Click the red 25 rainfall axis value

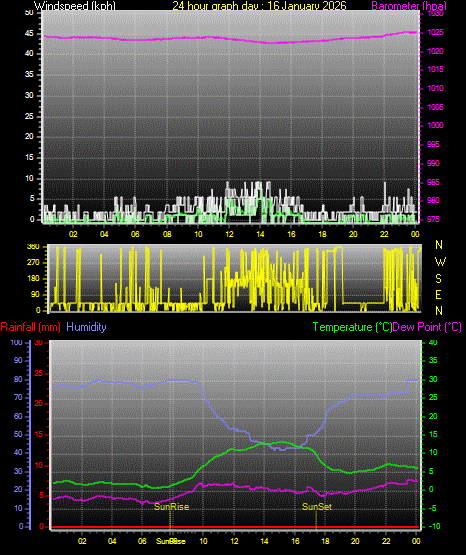pos(39,373)
